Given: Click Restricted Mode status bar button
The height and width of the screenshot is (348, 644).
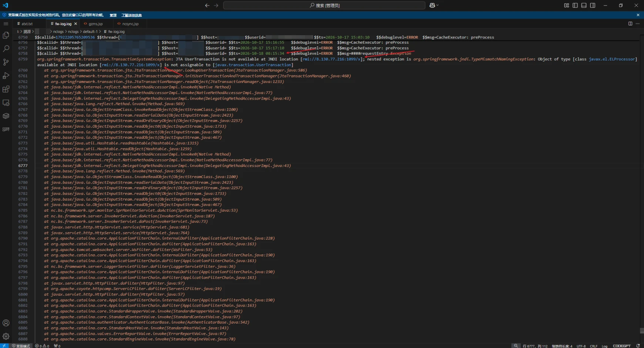Looking at the screenshot, I should coord(21,346).
